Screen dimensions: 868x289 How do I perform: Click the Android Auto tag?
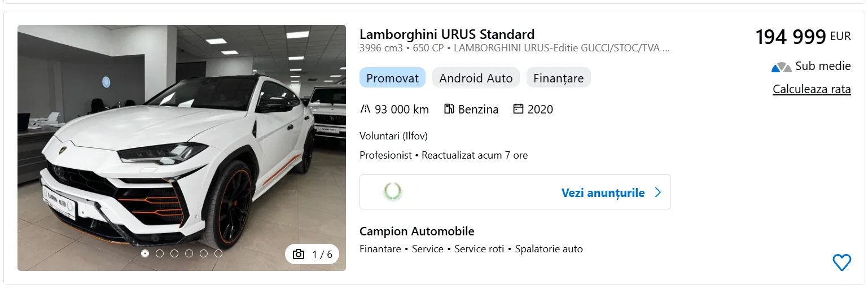476,78
